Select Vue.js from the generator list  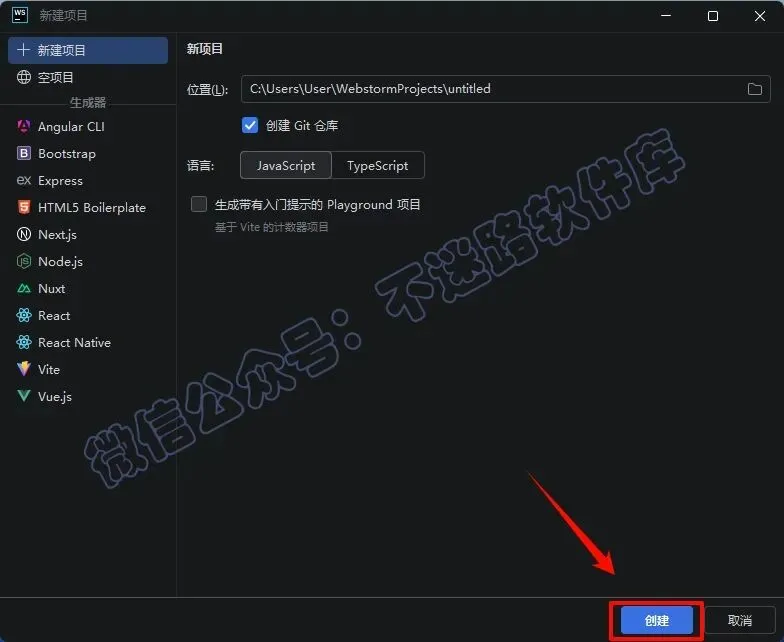88,396
